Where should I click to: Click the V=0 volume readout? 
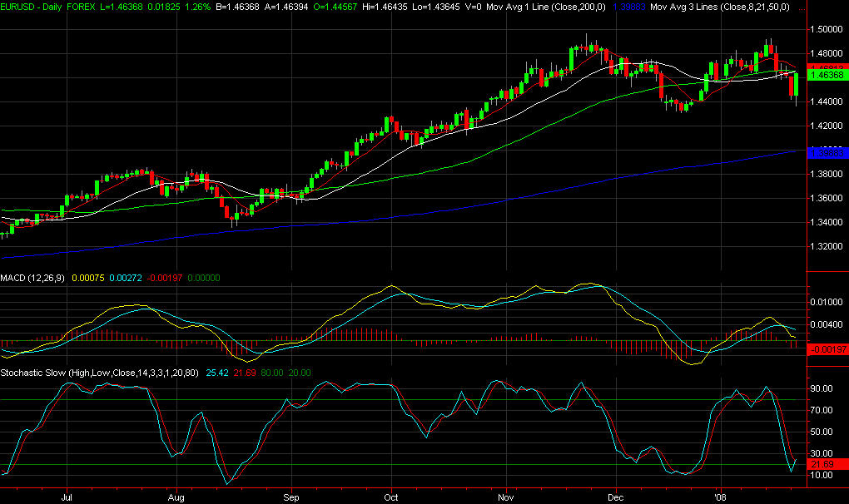(x=474, y=7)
